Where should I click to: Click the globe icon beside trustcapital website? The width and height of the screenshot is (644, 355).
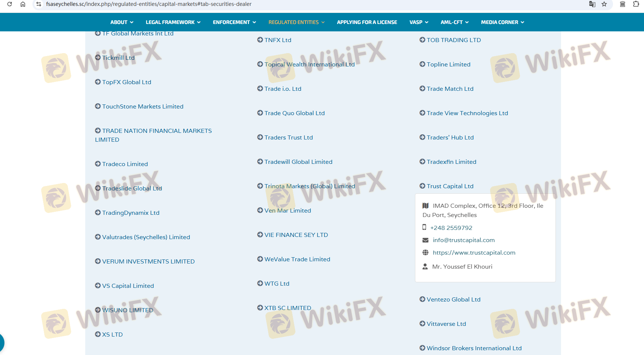425,252
